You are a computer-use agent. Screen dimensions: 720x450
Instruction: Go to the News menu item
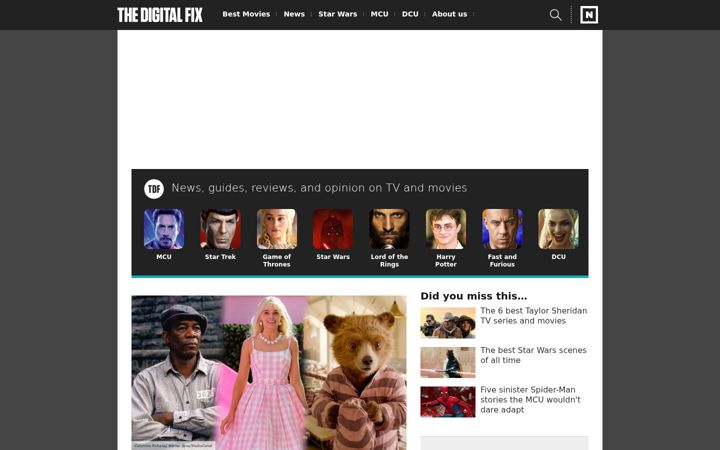click(294, 14)
